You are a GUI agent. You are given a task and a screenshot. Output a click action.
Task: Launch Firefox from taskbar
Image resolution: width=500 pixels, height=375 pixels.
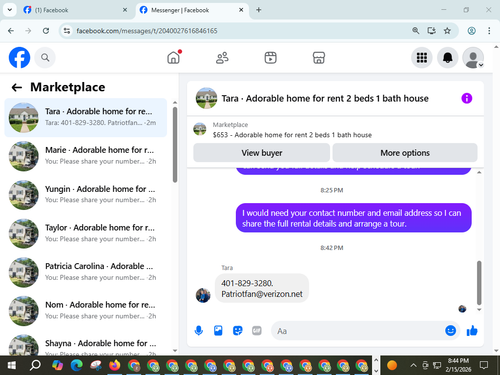(x=115, y=365)
